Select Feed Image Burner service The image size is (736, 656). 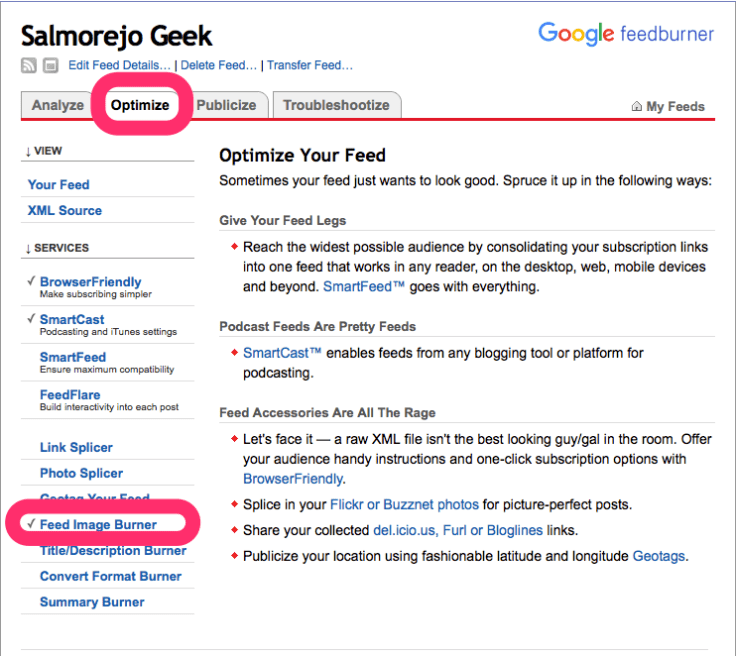point(98,524)
